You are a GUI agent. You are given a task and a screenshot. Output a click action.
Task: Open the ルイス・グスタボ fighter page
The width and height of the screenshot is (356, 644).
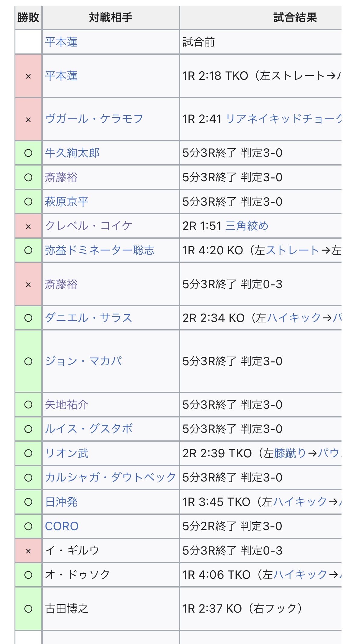pos(88,429)
